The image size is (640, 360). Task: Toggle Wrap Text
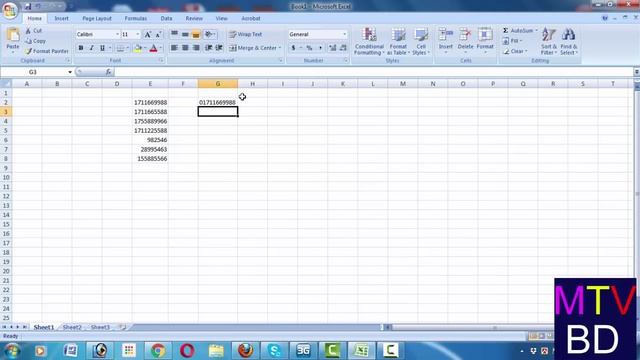pos(245,35)
